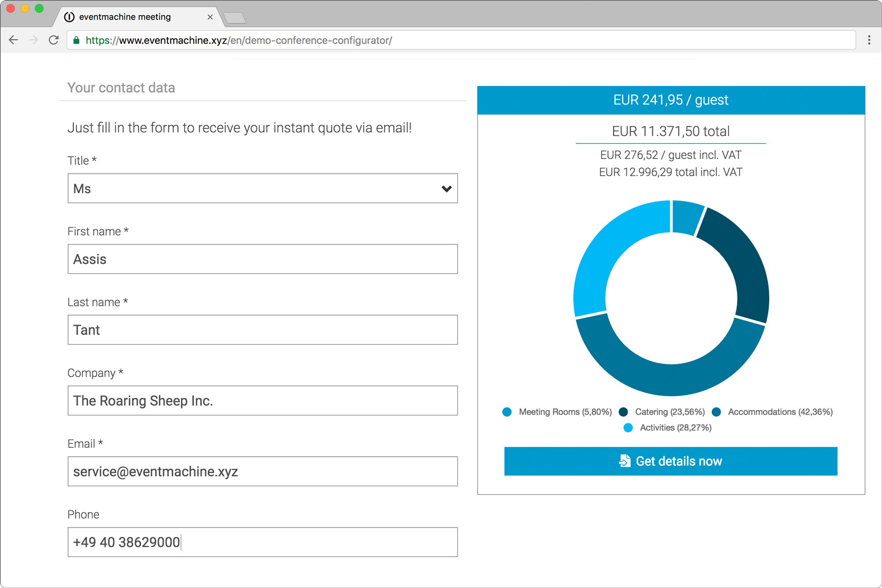Click the browser back arrow
This screenshot has height=588, width=882.
pyautogui.click(x=14, y=40)
